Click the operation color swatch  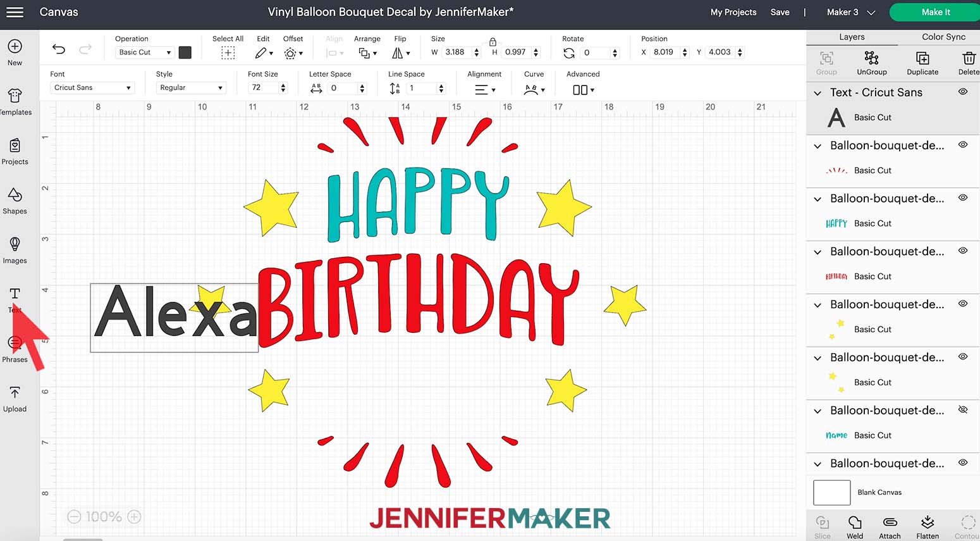point(185,53)
